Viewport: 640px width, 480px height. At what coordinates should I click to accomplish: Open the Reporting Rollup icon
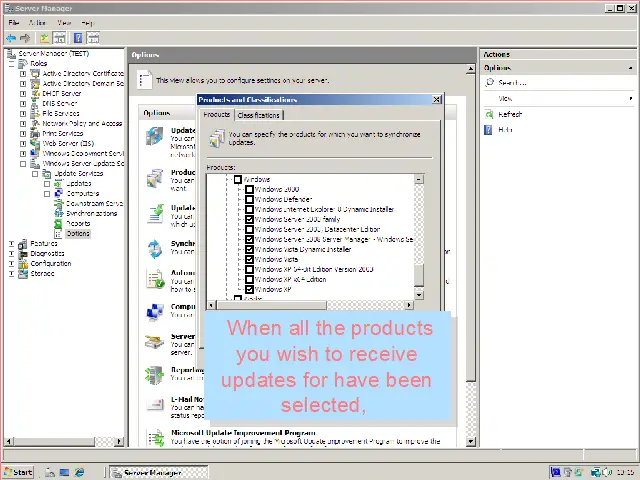[155, 375]
